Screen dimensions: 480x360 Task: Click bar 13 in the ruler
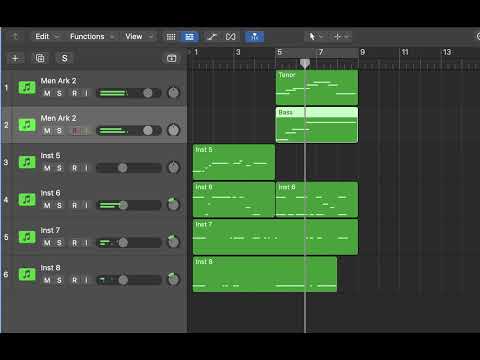click(447, 52)
